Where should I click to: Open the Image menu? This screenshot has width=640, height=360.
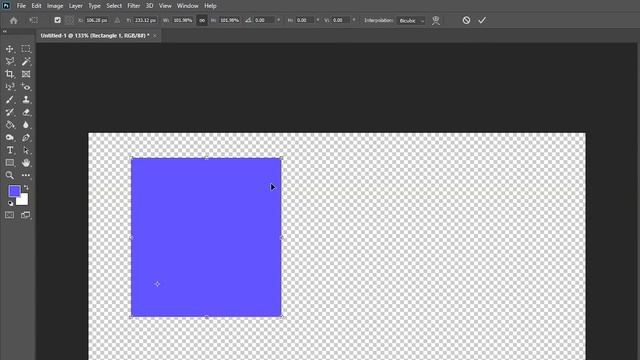pyautogui.click(x=55, y=6)
